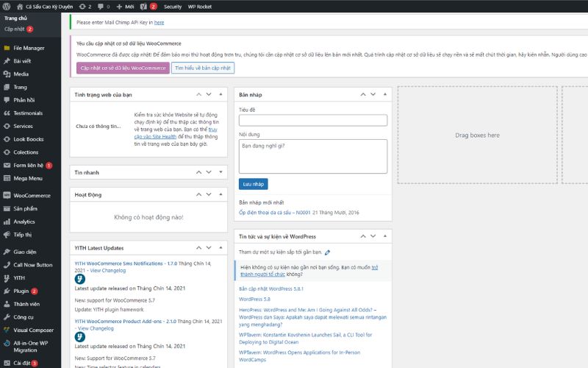The image size is (588, 368).
Task: Open Call Now Button phone icon
Action: click(x=7, y=265)
